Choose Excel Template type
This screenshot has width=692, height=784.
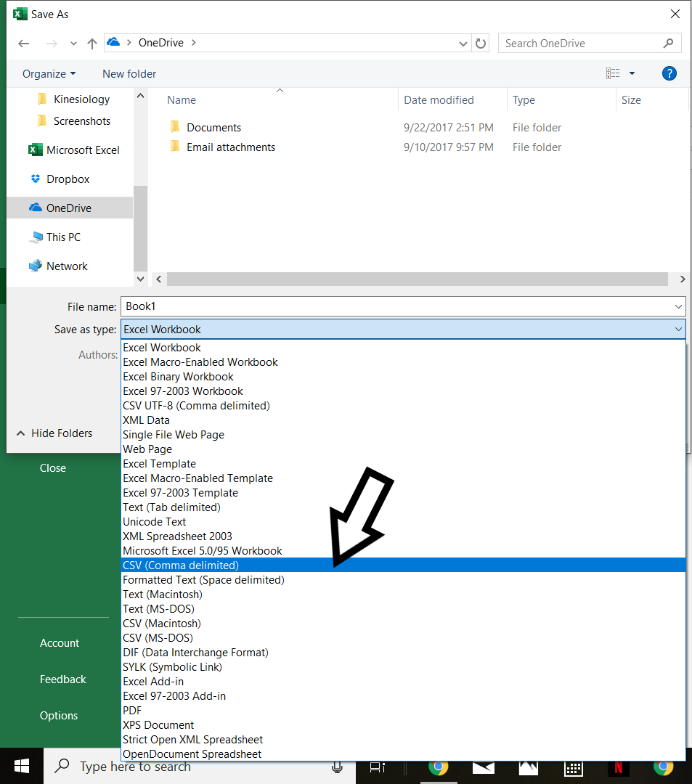click(403, 463)
